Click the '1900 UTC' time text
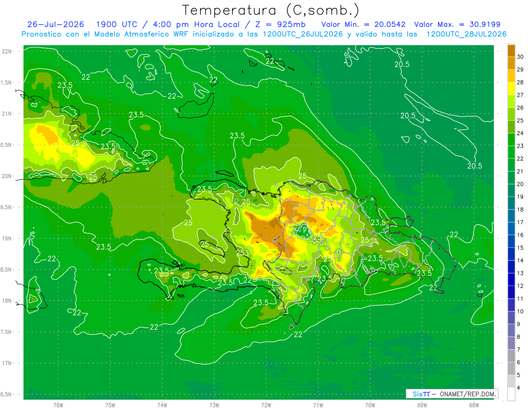The image size is (532, 411). click(117, 24)
